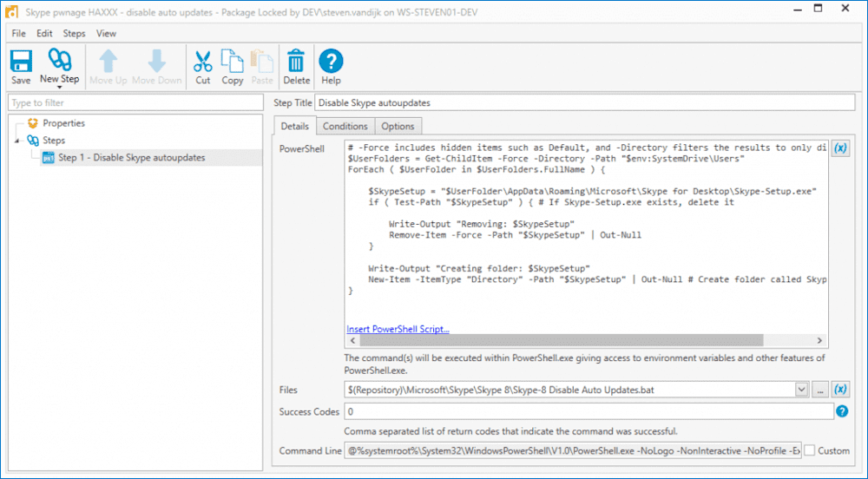This screenshot has height=479, width=868.
Task: Click the Files path text field
Action: 569,390
